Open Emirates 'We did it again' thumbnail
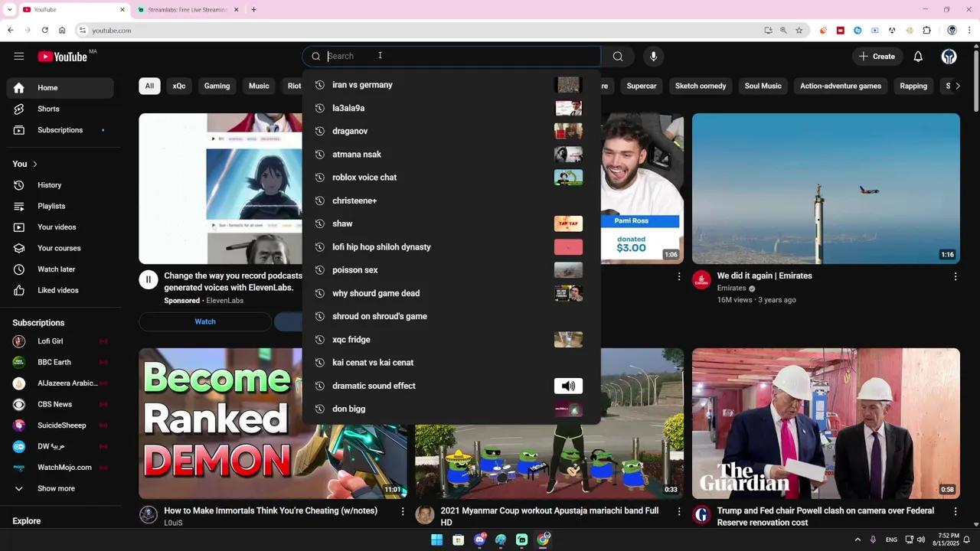 826,188
